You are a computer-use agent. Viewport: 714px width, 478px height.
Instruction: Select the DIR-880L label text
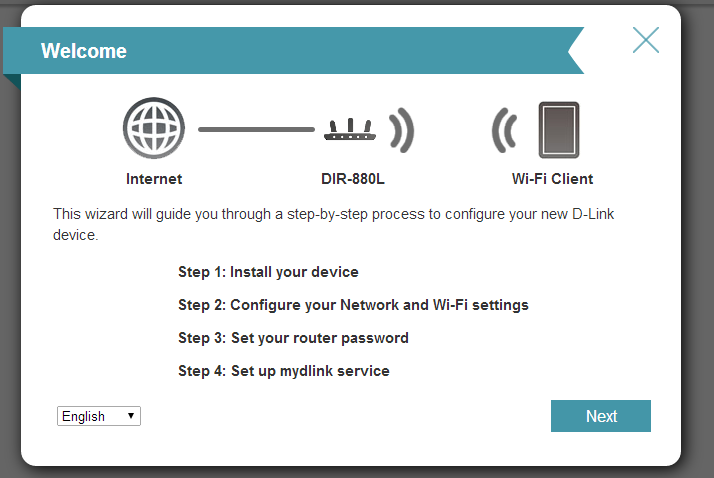pos(353,179)
